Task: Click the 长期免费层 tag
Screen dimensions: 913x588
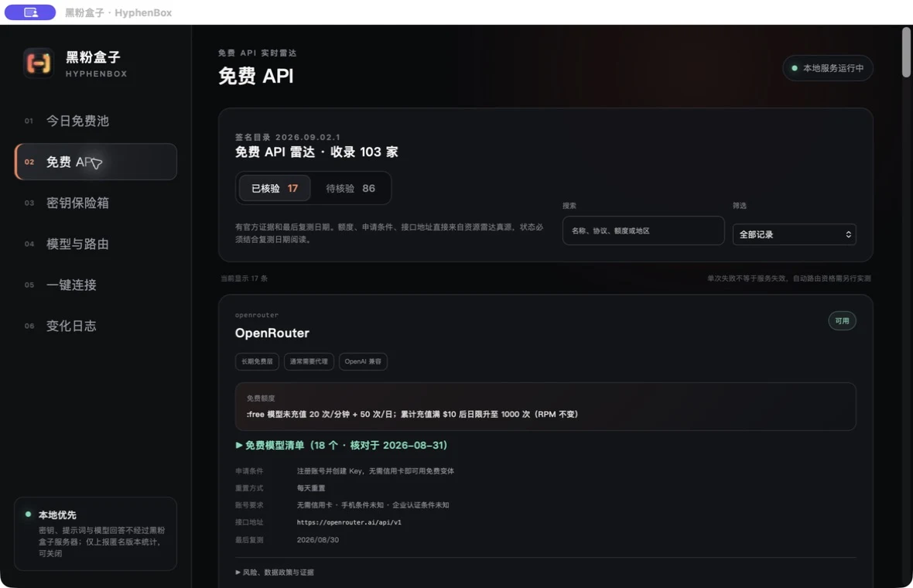Action: click(257, 361)
